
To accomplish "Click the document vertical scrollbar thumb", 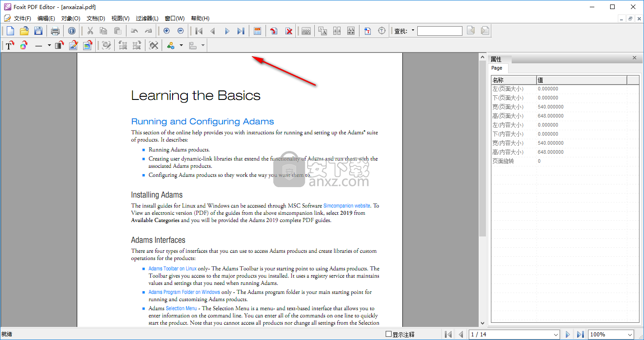I will [x=482, y=149].
